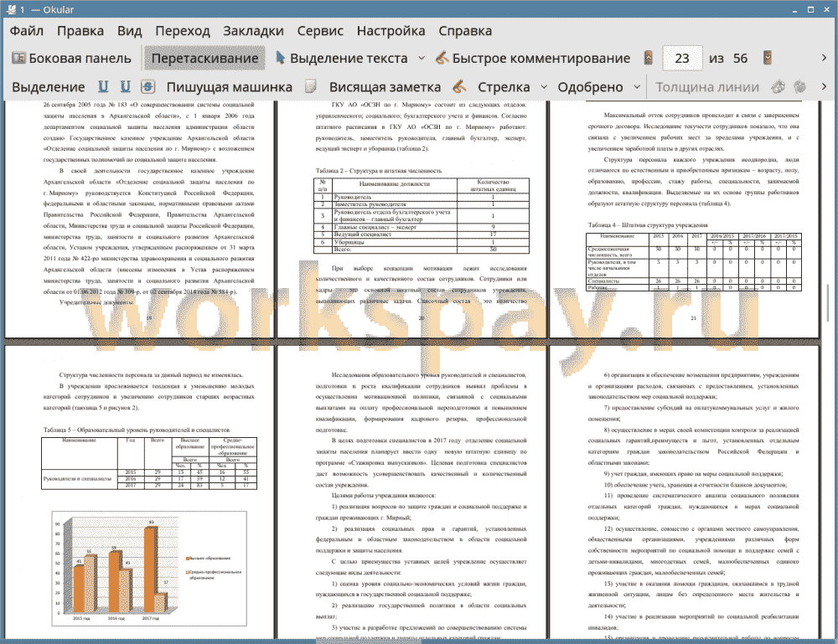Toggle the Боковая панель sidebar button

coord(71,59)
